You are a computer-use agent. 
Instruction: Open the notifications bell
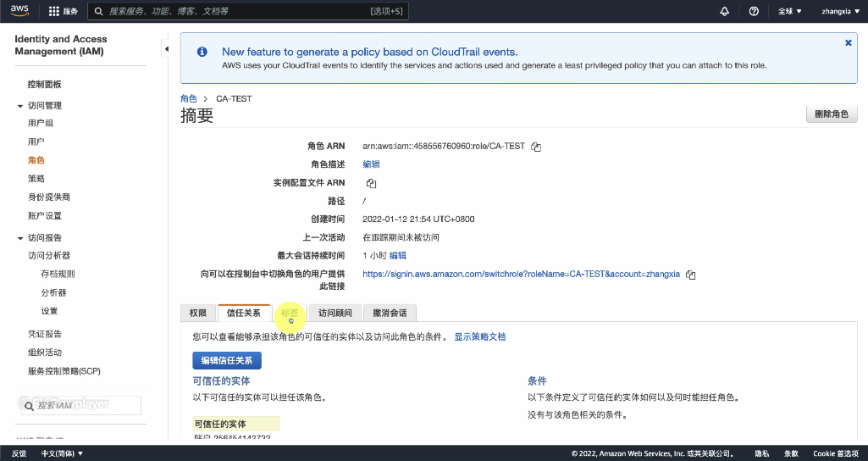point(724,11)
